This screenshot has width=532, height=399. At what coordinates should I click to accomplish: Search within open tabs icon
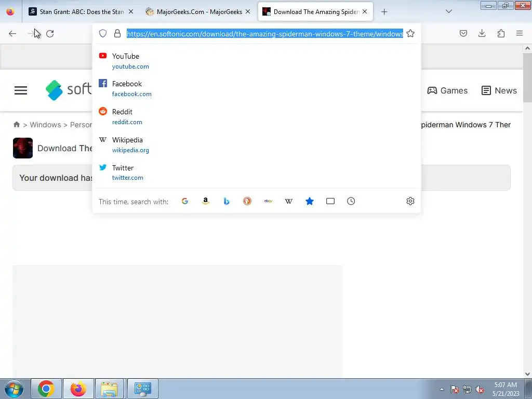(330, 201)
